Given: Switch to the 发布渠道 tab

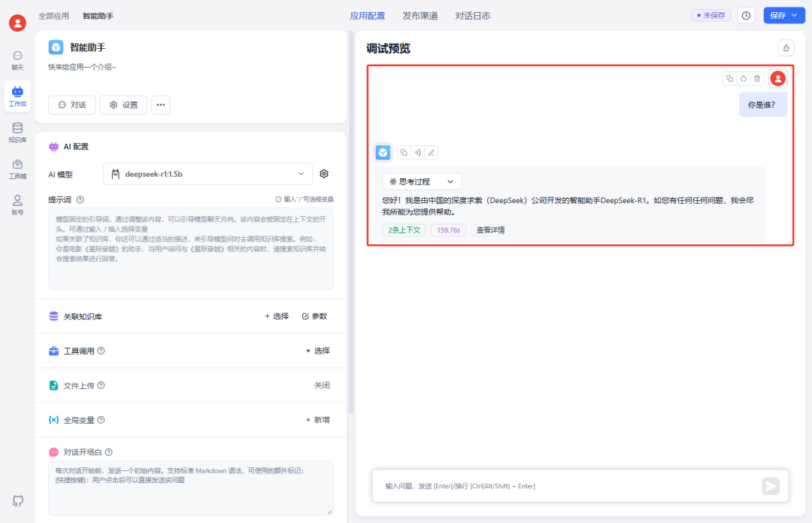Looking at the screenshot, I should 420,15.
